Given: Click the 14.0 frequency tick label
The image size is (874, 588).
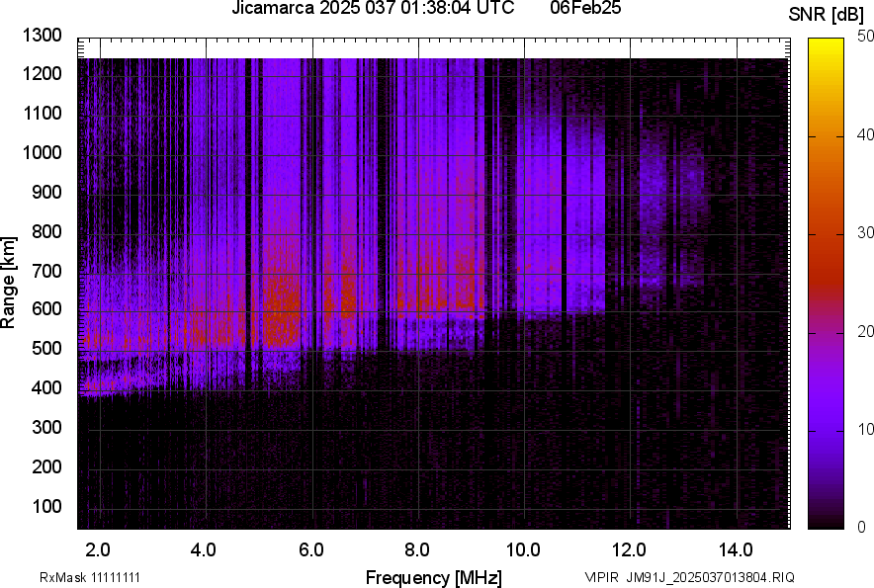Looking at the screenshot, I should (x=736, y=549).
